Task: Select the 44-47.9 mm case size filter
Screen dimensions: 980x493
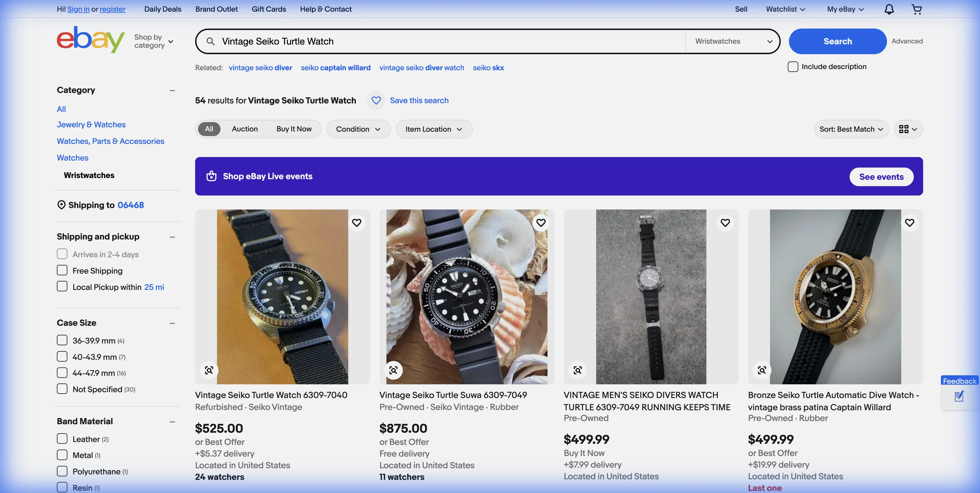Action: (62, 372)
